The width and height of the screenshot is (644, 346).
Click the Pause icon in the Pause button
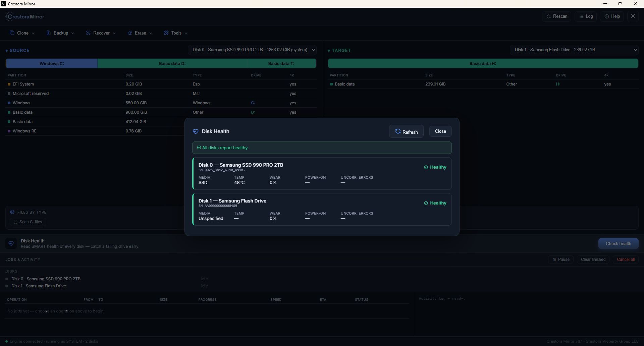point(554,260)
